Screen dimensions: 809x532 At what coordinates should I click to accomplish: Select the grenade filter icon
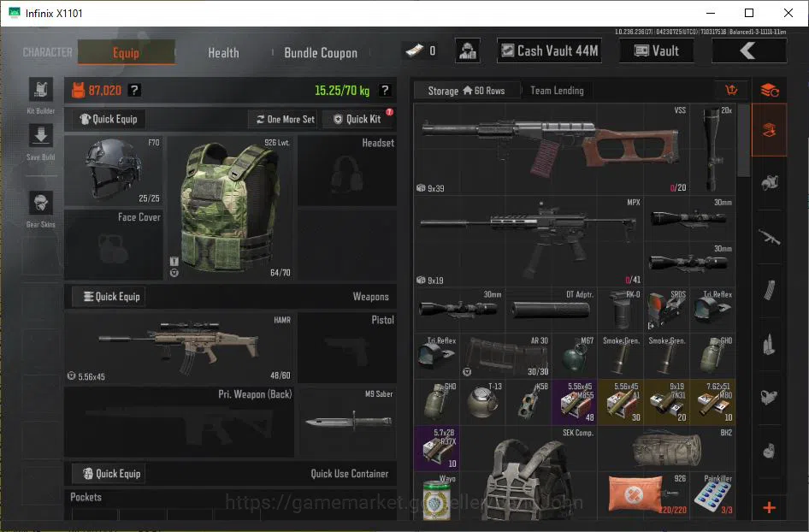pos(770,451)
